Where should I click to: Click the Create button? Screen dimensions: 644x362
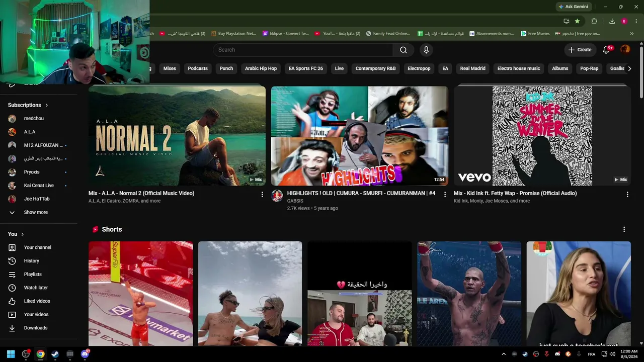pyautogui.click(x=580, y=50)
